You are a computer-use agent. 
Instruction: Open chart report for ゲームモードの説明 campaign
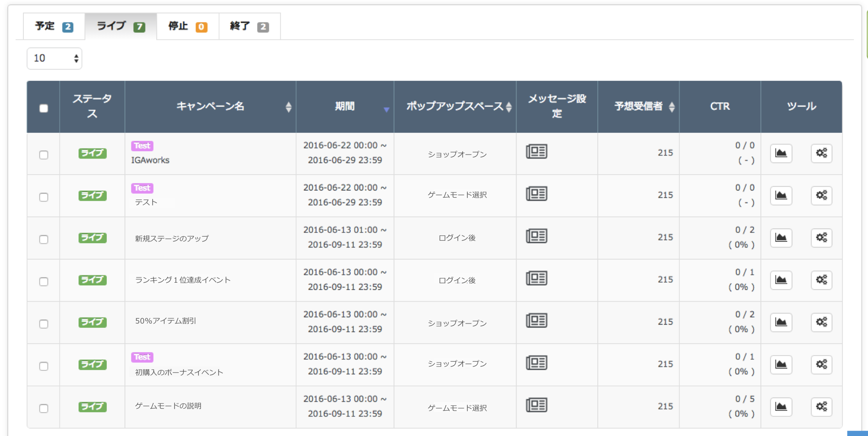[x=781, y=407]
